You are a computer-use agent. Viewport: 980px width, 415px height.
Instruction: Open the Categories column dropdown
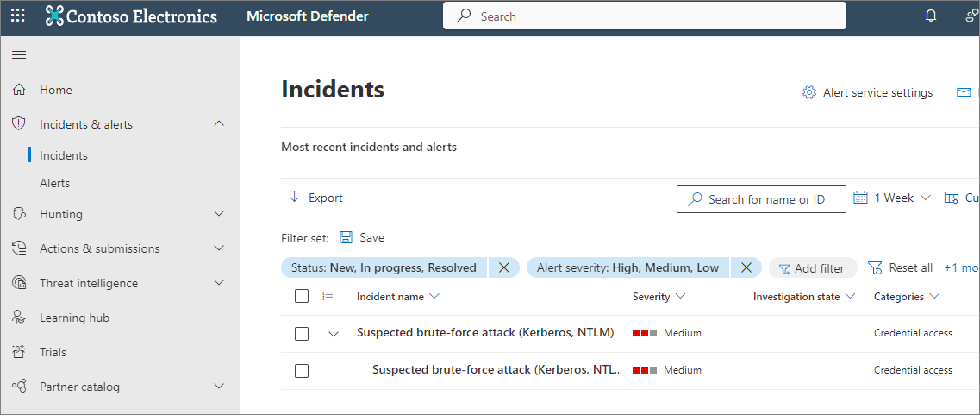tap(906, 296)
